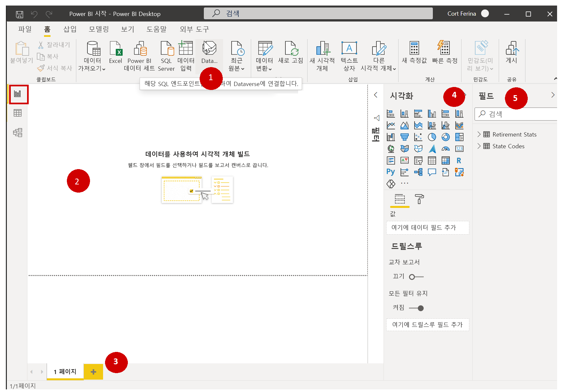The width and height of the screenshot is (561, 392).
Task: Select the funnel chart visual
Action: point(404,137)
